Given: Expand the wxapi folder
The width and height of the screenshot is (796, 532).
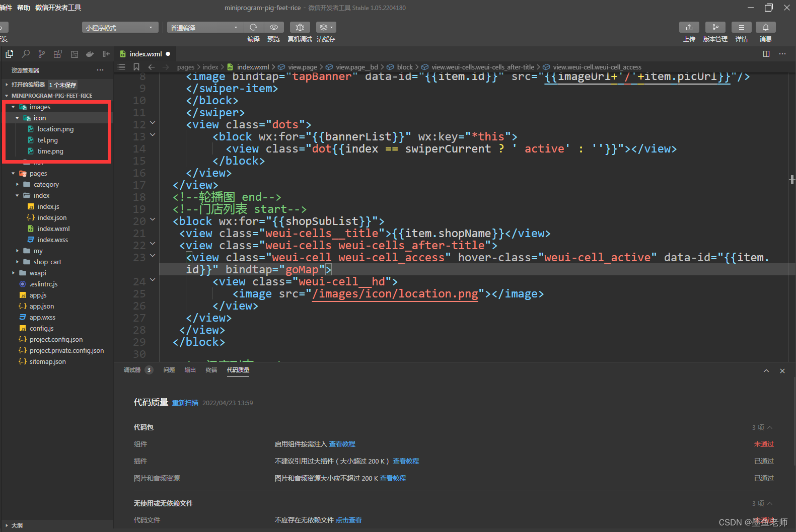Looking at the screenshot, I should click(14, 273).
